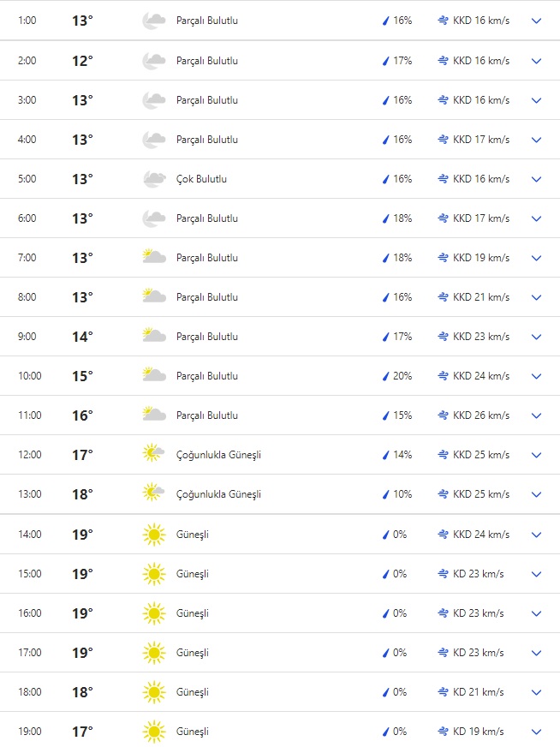Click the KKD 26 km/s wind text
Image resolution: width=560 pixels, height=747 pixels.
pos(481,415)
